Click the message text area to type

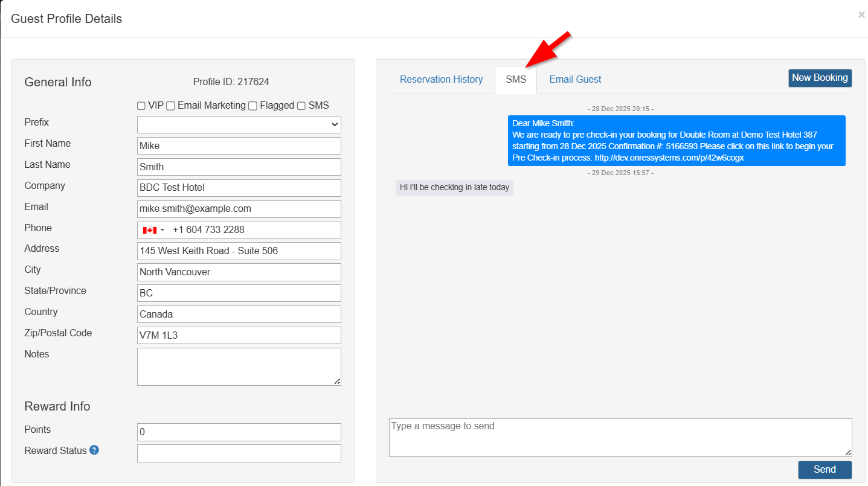[x=620, y=437]
